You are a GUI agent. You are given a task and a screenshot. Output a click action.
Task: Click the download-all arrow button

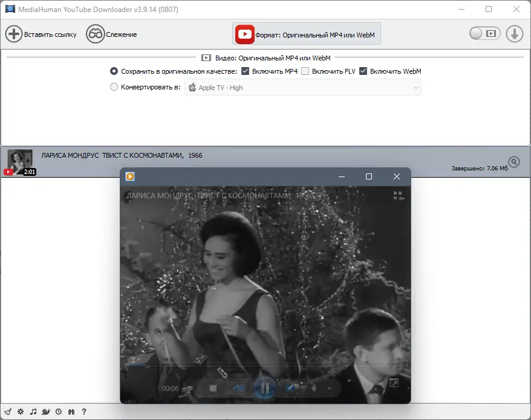(515, 34)
